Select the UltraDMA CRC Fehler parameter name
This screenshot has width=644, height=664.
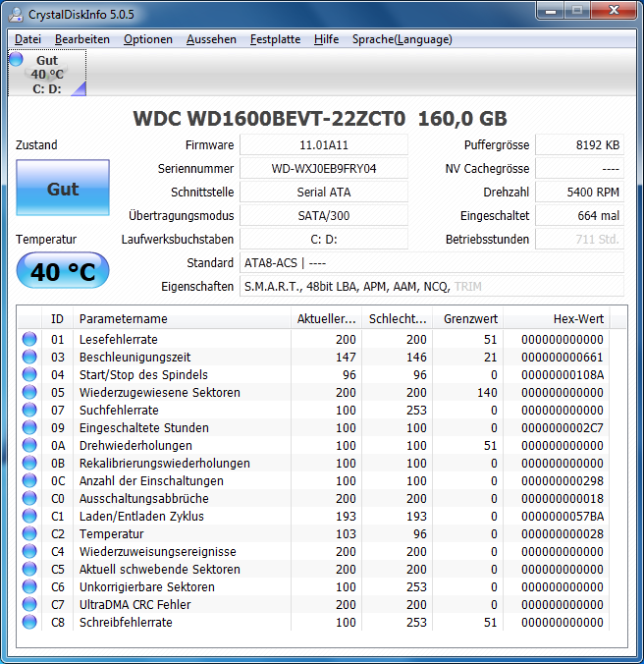click(134, 605)
